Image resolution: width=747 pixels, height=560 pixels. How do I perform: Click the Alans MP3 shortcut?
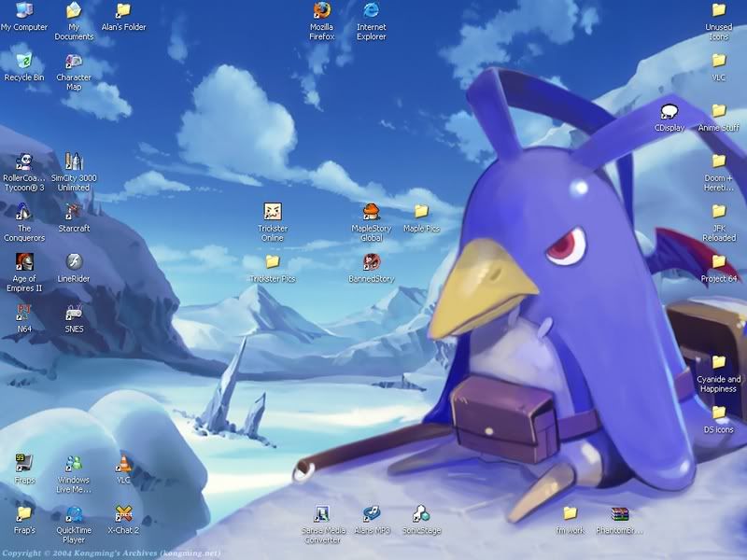tap(371, 520)
